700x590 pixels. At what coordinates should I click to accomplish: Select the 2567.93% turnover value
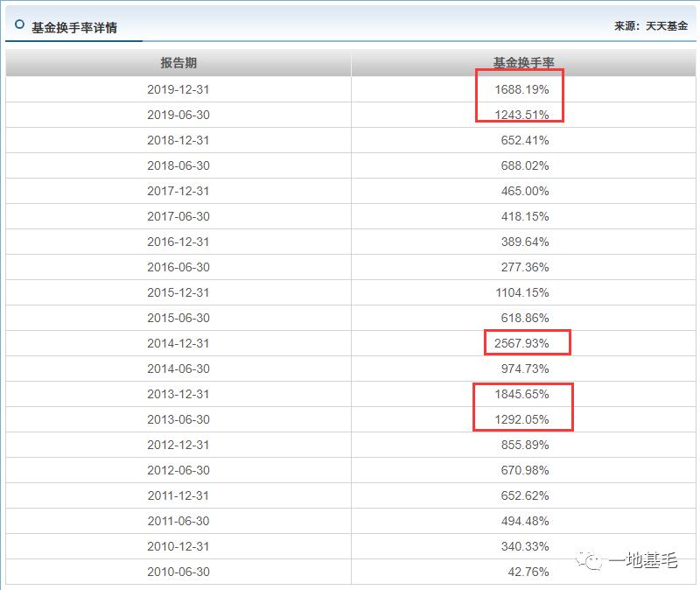pos(521,343)
